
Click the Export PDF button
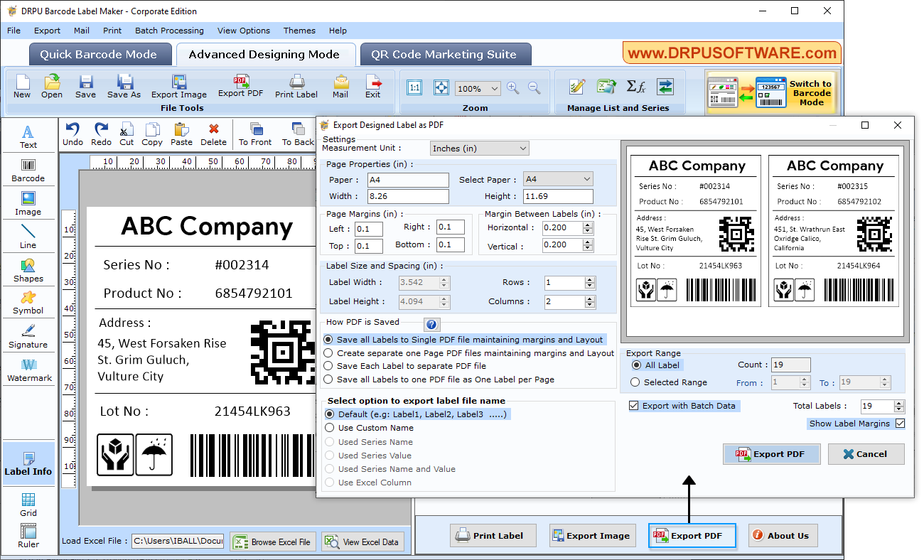(x=771, y=453)
